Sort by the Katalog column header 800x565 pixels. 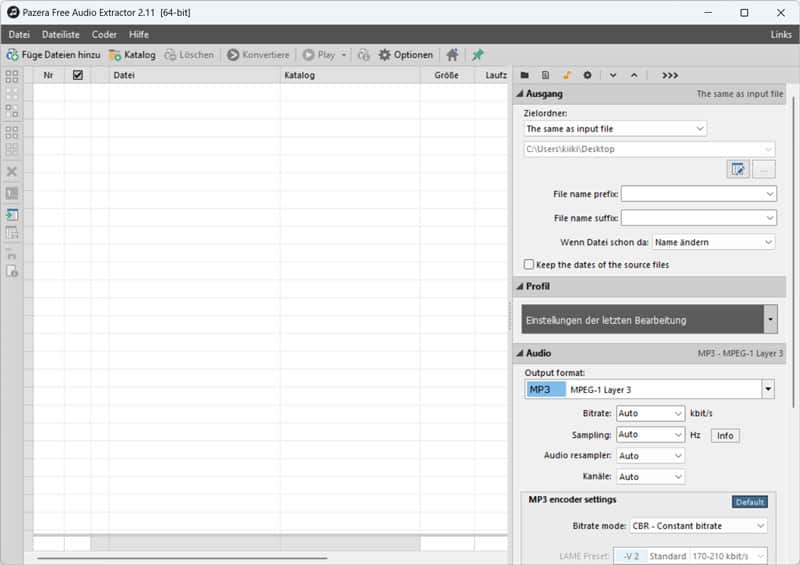350,75
